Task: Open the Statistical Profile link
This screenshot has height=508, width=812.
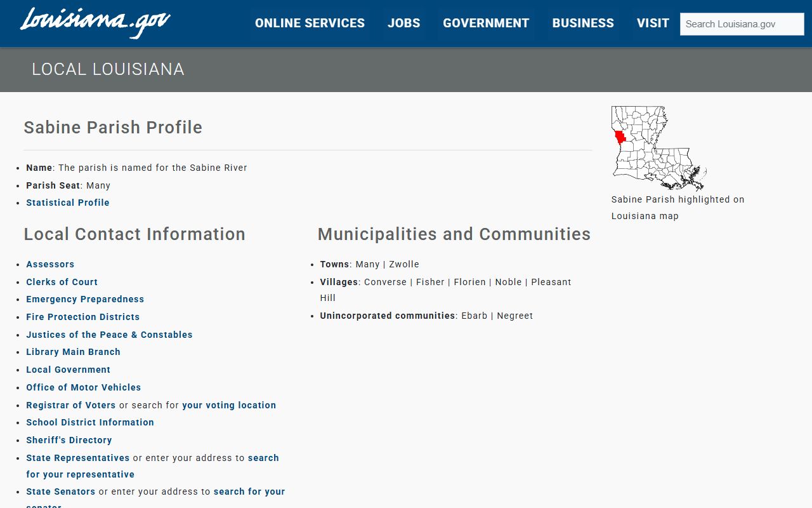Action: (68, 203)
